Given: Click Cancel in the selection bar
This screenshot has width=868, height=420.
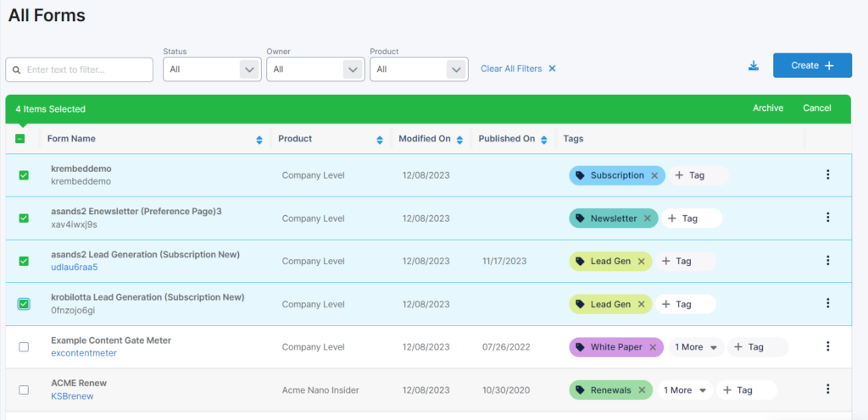Looking at the screenshot, I should 817,108.
